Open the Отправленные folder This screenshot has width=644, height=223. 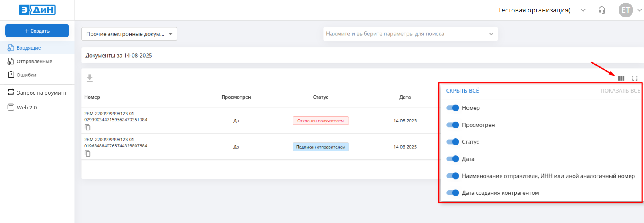pos(34,62)
